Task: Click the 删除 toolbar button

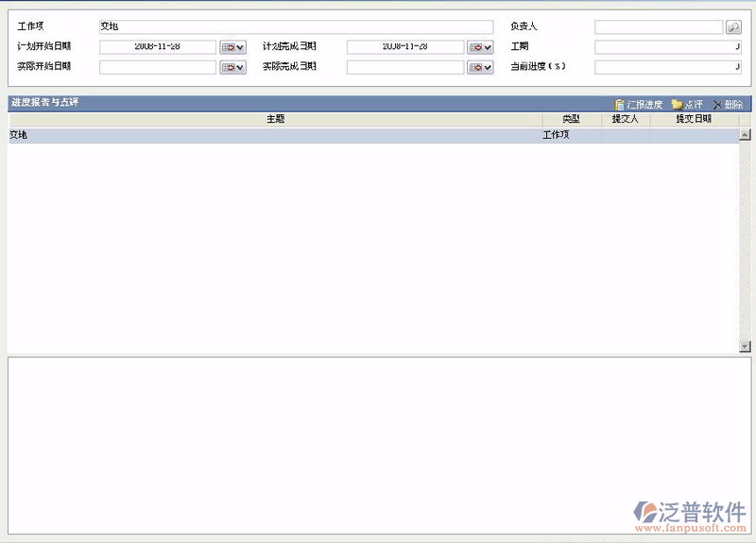Action: 728,104
